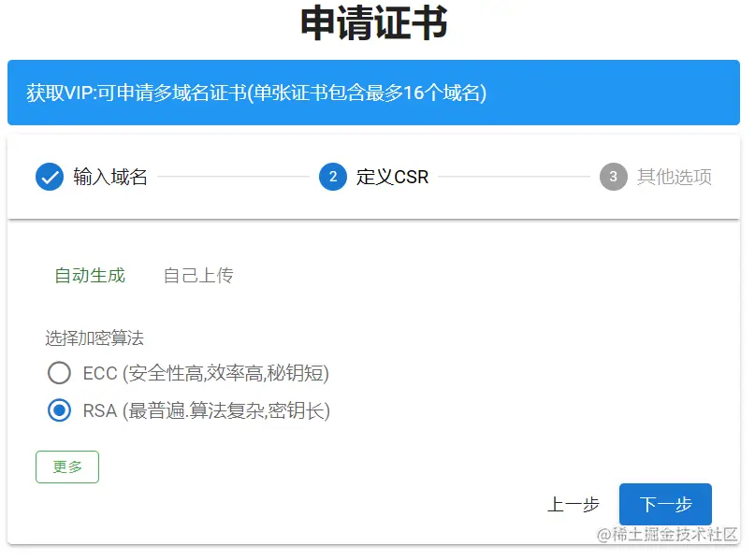Click the step 3 circle icon
This screenshot has height=560, width=755.
point(614,177)
